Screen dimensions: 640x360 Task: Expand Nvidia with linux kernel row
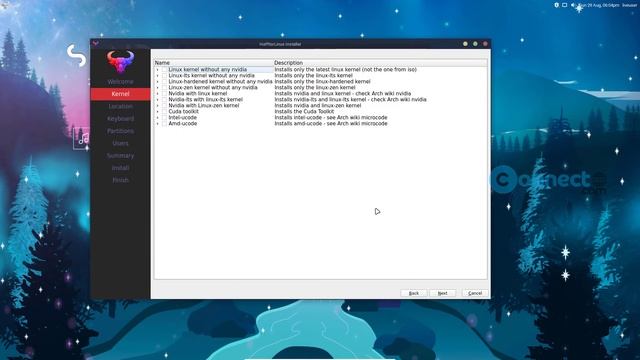tap(158, 93)
